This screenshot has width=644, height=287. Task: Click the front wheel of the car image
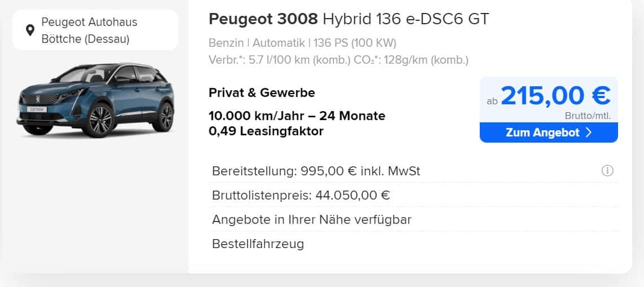[x=99, y=120]
